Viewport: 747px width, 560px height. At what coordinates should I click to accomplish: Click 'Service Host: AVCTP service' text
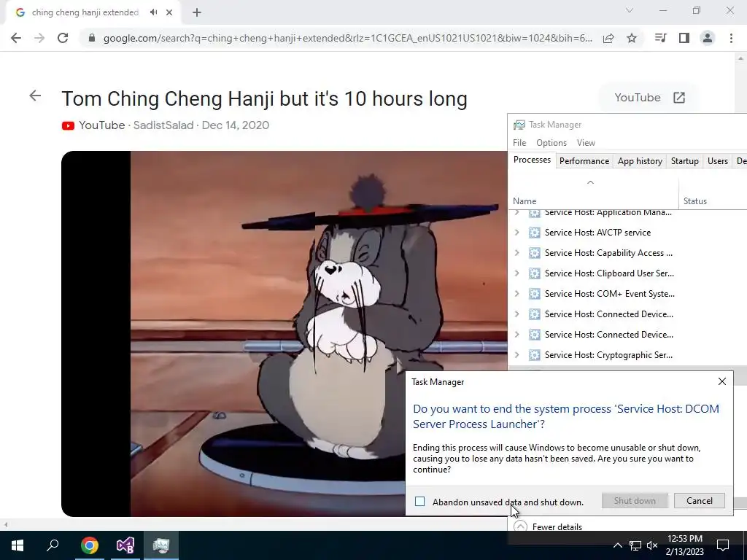(x=597, y=233)
